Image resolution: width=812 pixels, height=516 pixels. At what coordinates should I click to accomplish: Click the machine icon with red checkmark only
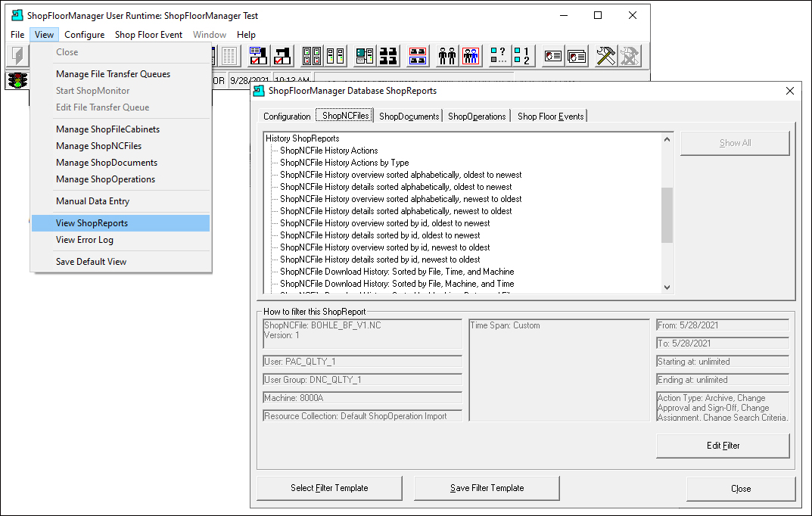click(282, 55)
